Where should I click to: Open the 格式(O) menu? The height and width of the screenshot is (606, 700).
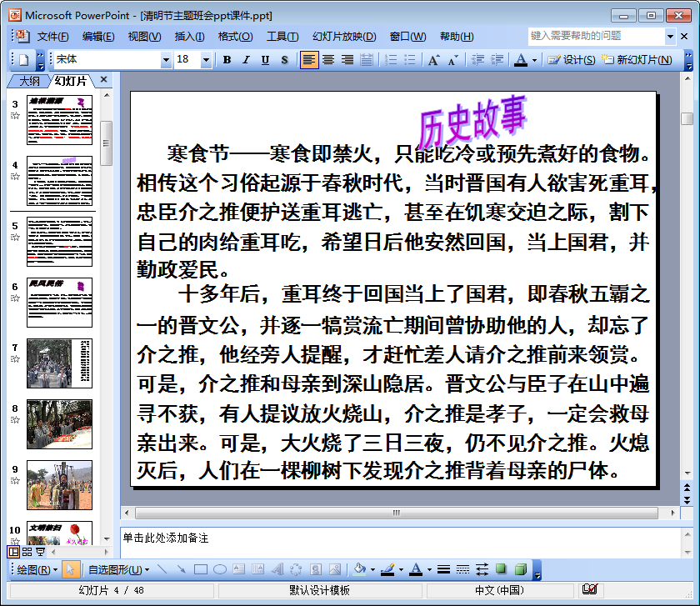[235, 37]
